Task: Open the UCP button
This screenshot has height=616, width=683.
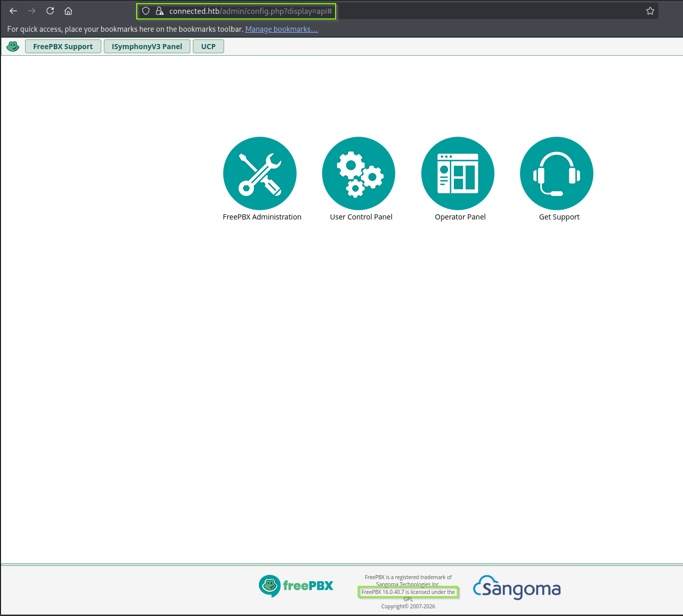Action: coord(208,47)
